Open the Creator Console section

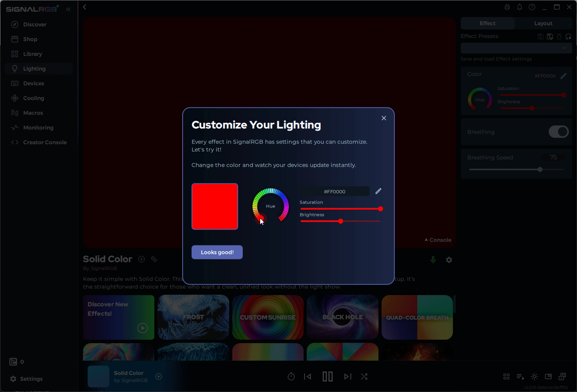[45, 142]
